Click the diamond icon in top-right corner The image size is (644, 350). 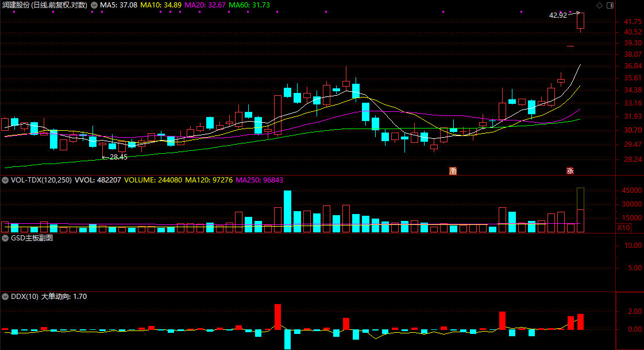pos(600,5)
